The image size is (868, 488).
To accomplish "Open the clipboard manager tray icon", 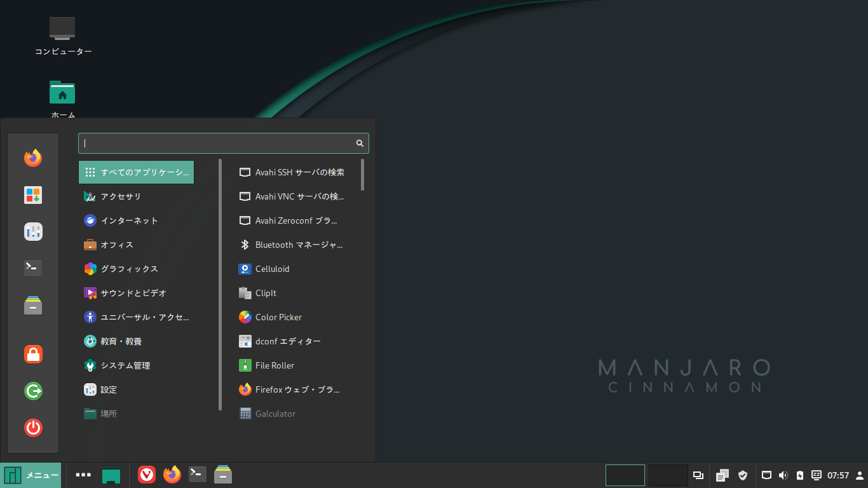I will [x=722, y=475].
